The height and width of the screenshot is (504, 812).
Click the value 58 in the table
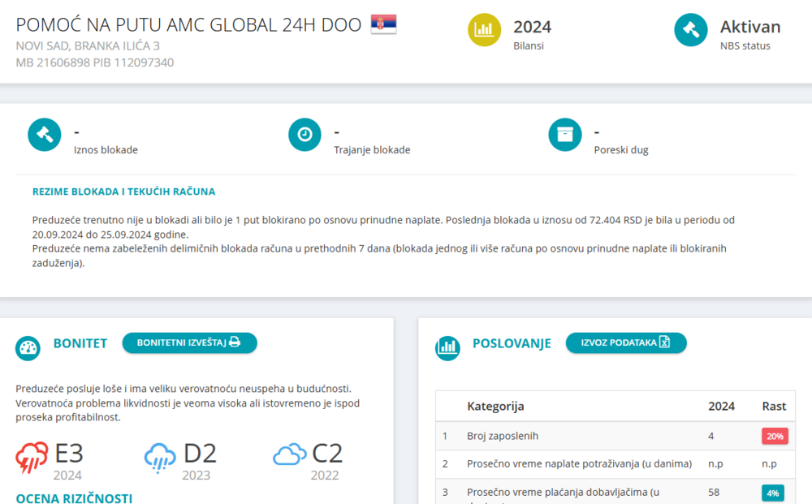(714, 492)
